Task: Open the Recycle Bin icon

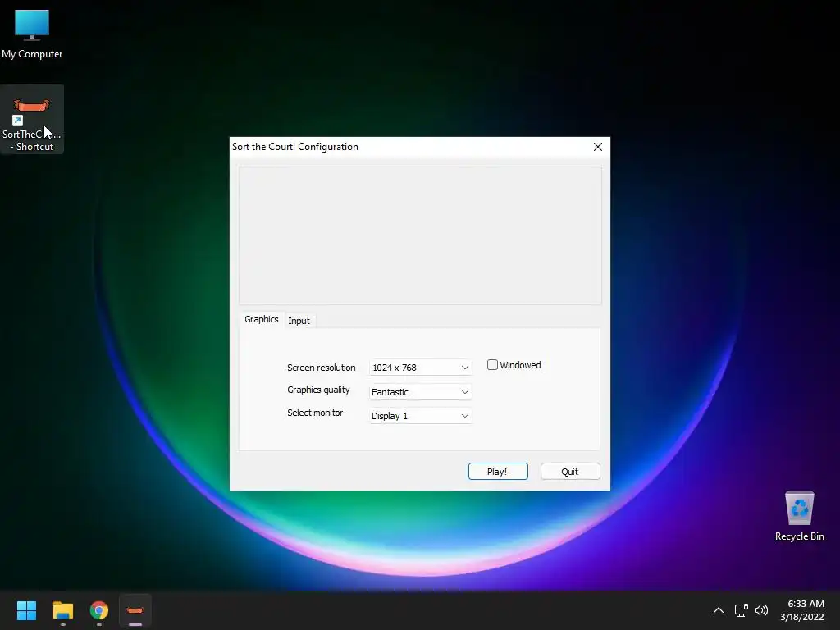Action: (799, 516)
